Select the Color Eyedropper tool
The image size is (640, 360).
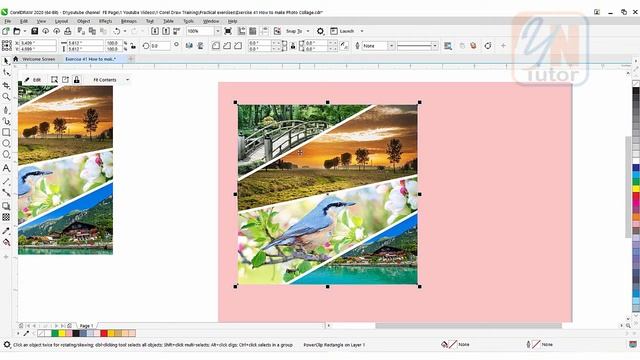(x=6, y=231)
